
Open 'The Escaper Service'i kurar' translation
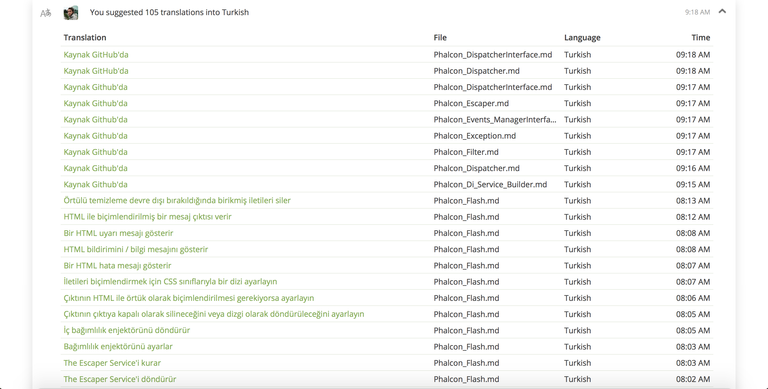(112, 363)
